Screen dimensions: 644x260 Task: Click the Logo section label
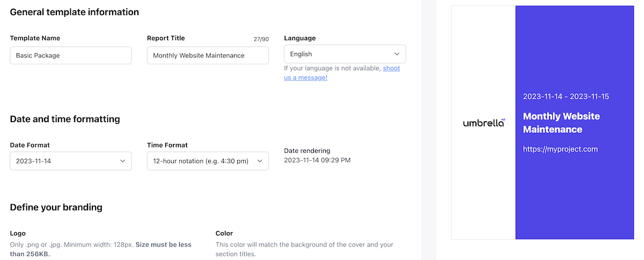[x=18, y=233]
